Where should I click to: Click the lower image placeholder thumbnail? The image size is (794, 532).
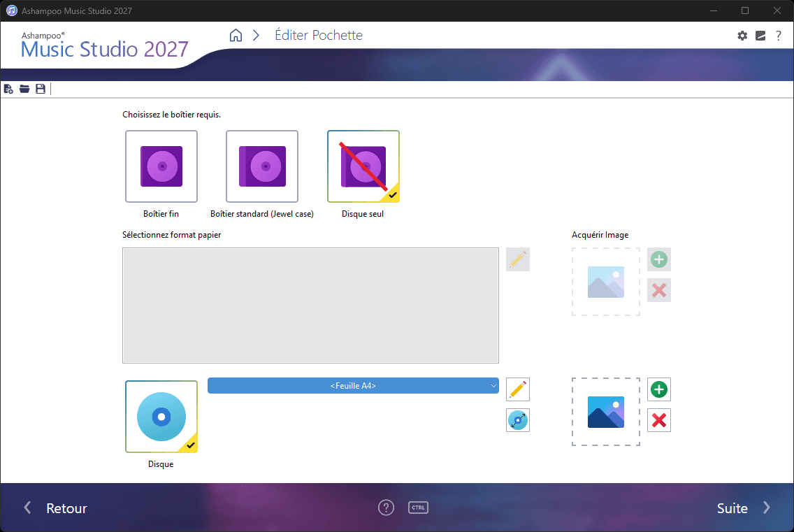[x=605, y=412]
